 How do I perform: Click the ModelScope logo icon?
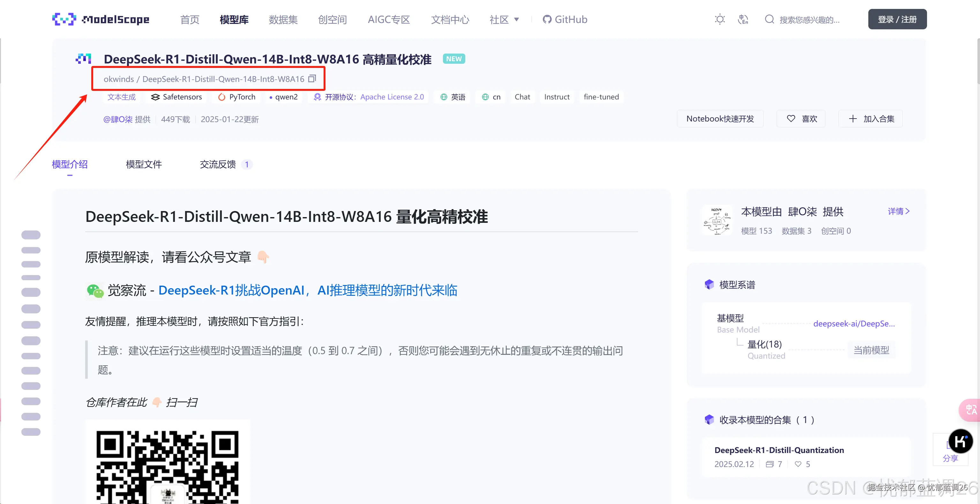point(64,19)
